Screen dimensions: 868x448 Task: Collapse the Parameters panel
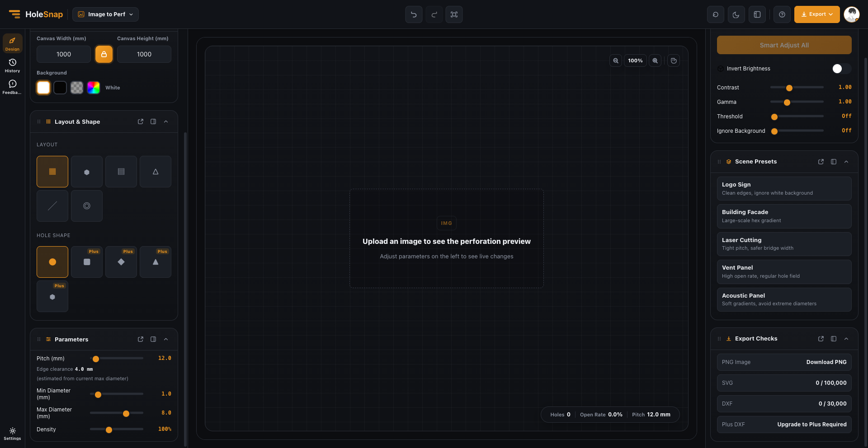pyautogui.click(x=166, y=339)
